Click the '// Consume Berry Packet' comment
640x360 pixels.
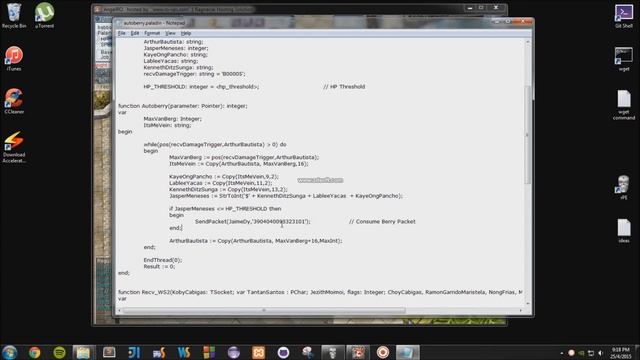(382, 221)
